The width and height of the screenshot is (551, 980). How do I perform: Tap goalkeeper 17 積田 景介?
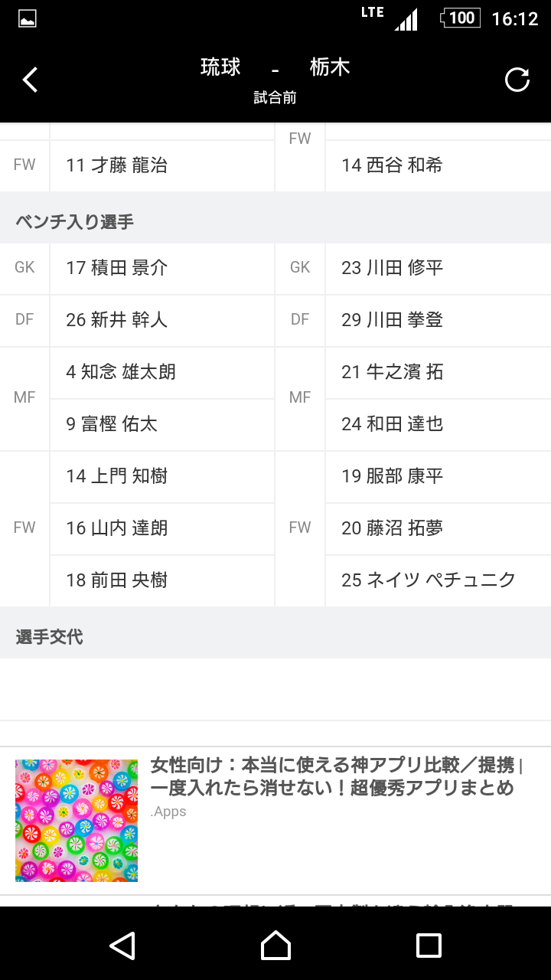click(x=117, y=268)
